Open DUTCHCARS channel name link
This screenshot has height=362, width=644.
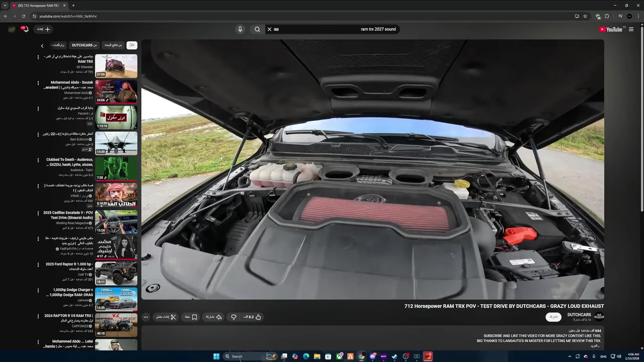[579, 315]
